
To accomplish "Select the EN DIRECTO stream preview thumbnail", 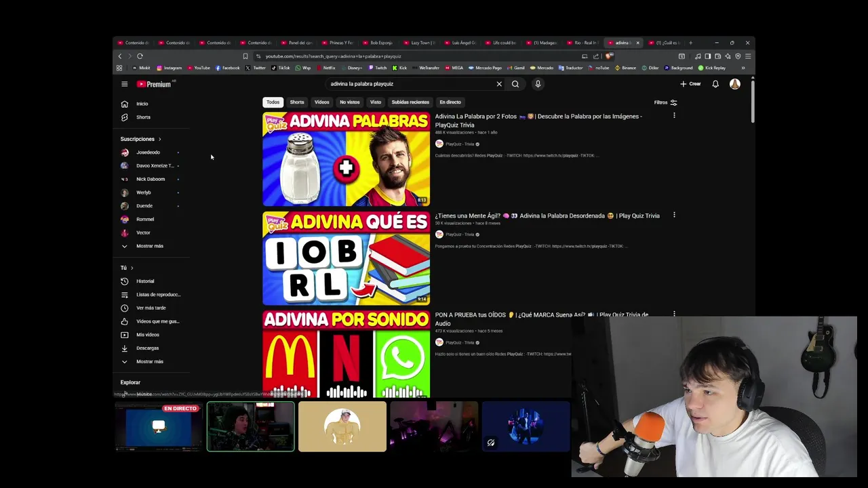I will pyautogui.click(x=159, y=427).
